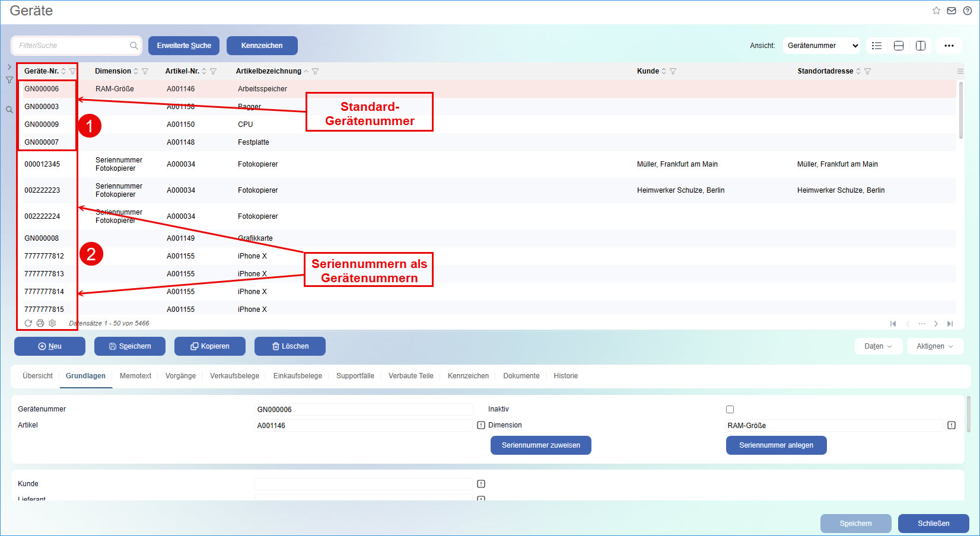
Task: Switch to the vertical split view icon
Action: tap(921, 46)
